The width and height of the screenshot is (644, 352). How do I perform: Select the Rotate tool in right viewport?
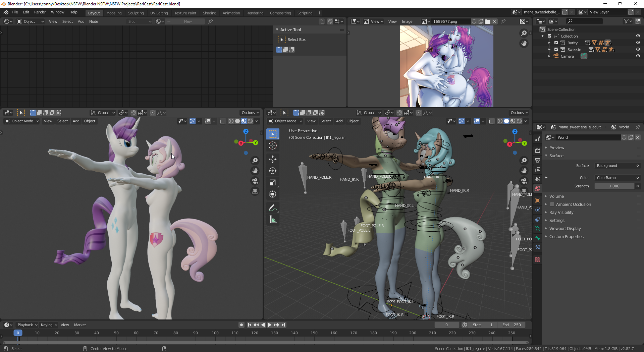point(272,171)
